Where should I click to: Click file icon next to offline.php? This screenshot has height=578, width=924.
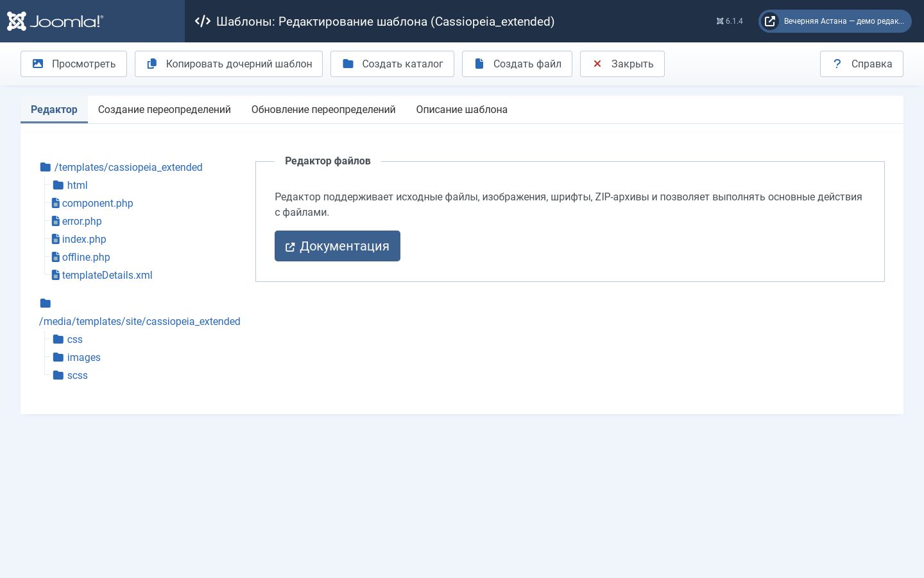tap(56, 257)
